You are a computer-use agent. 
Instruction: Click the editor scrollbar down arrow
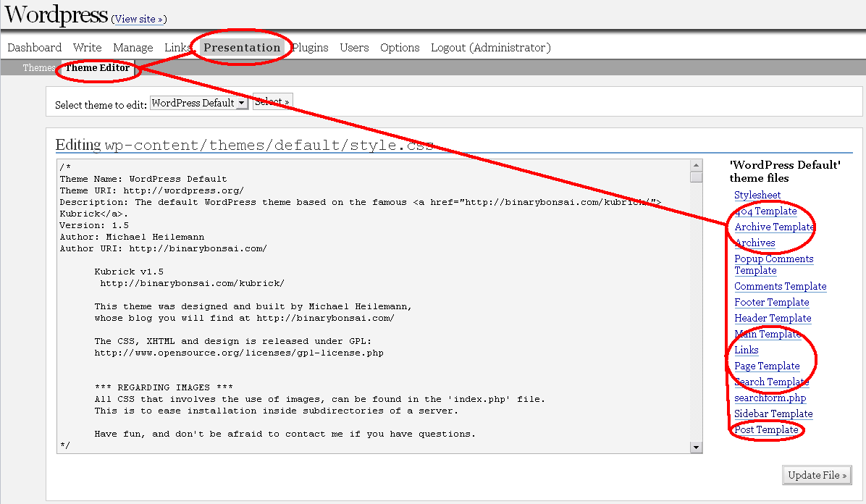click(x=697, y=448)
